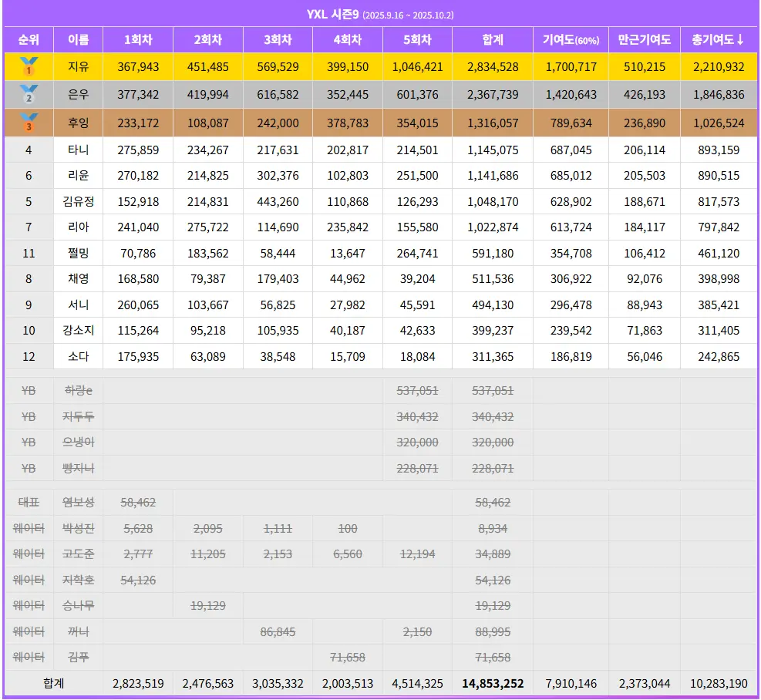
Task: Click the name 후잉 in the bronze row
Action: (x=78, y=123)
